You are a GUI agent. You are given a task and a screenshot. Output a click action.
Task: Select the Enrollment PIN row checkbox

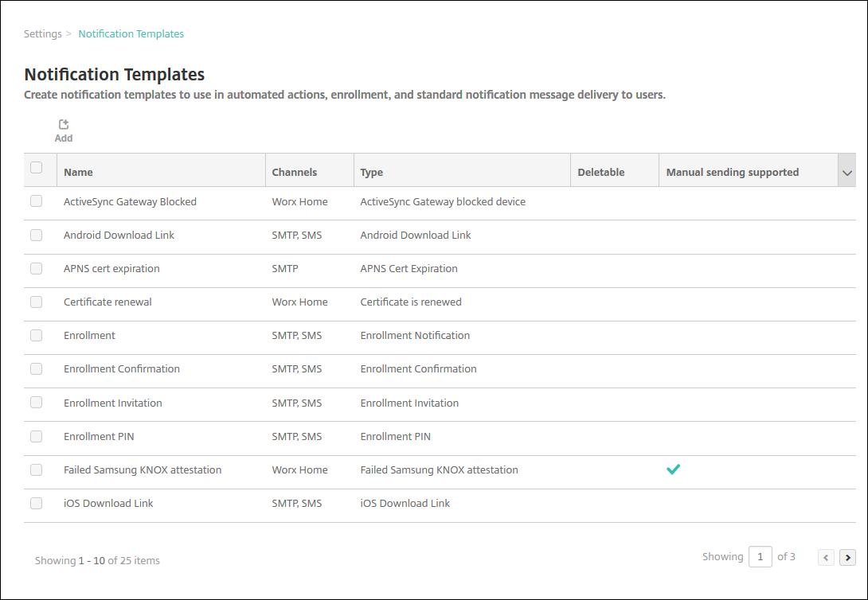pos(36,436)
